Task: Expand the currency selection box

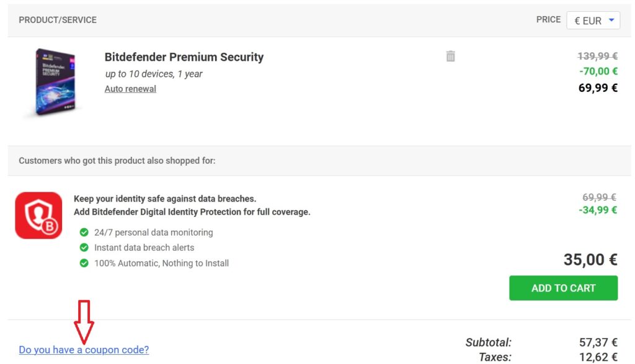Action: [x=593, y=20]
